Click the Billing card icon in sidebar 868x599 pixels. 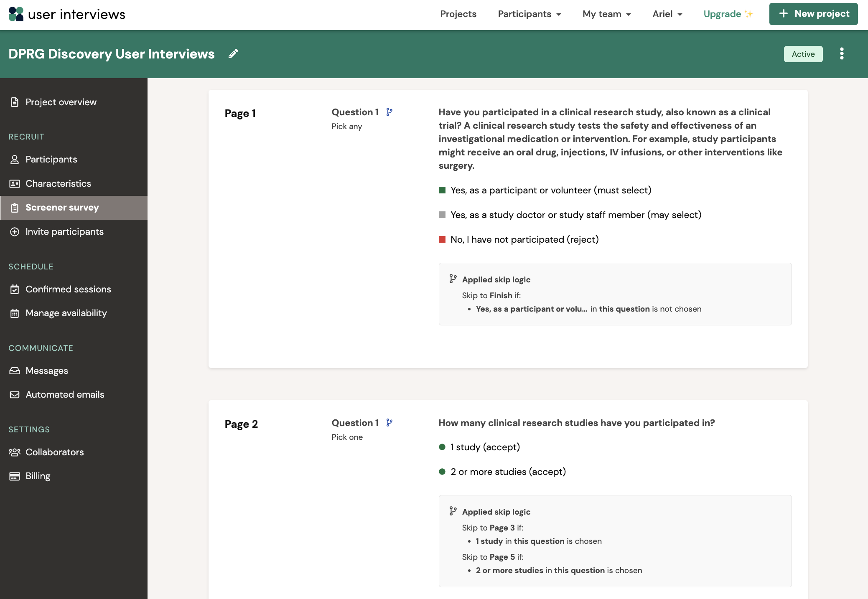pos(15,476)
